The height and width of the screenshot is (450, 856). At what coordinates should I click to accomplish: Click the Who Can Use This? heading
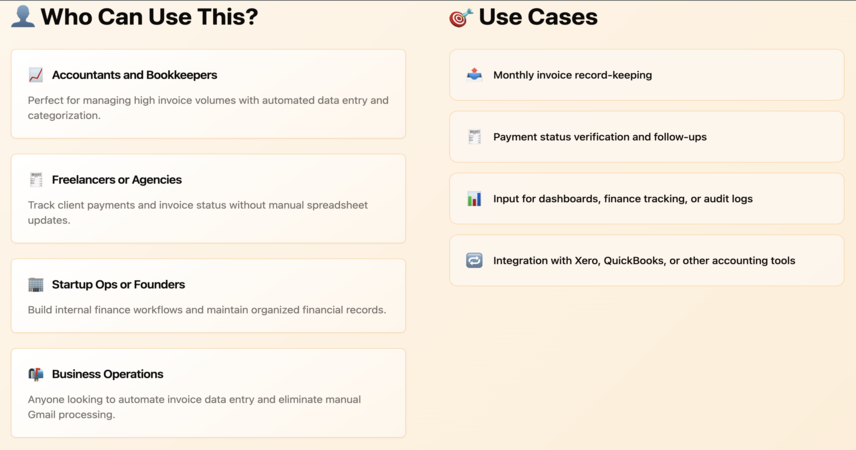(x=150, y=17)
